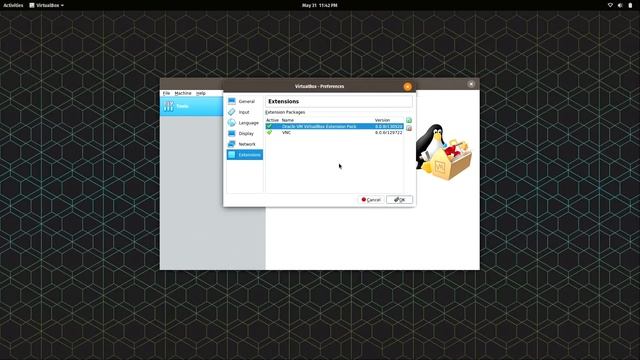
Task: Click the add new extension package icon
Action: click(409, 120)
